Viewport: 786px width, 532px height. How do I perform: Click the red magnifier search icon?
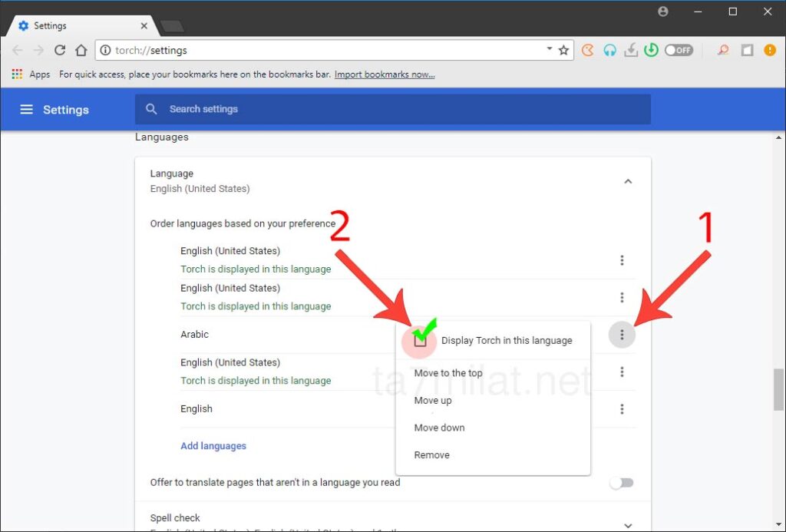723,50
